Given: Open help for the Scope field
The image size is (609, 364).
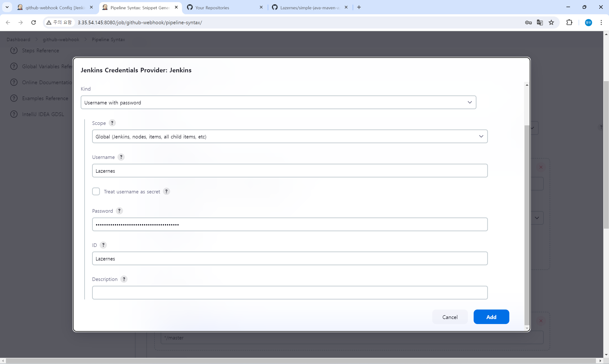Looking at the screenshot, I should [x=112, y=123].
